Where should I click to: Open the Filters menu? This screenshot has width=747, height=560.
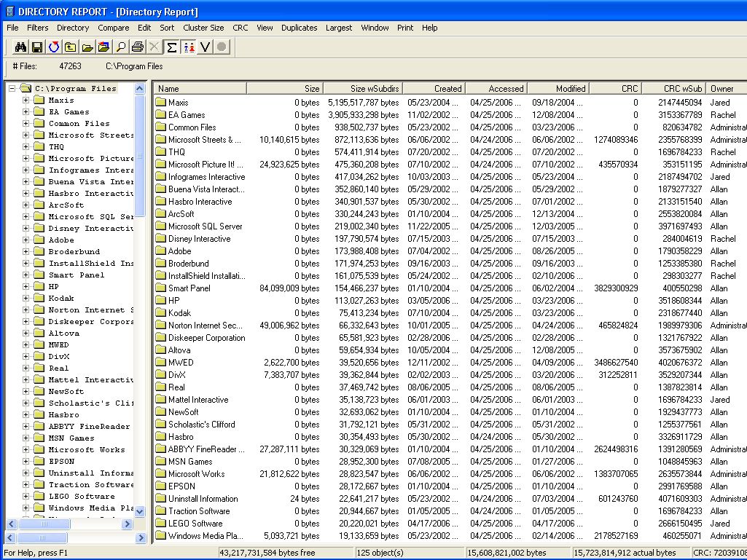tap(37, 28)
